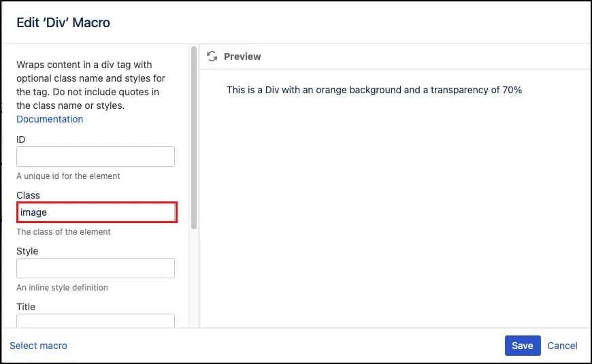Click the Style field label
Screen dimensions: 592x364
[27, 251]
